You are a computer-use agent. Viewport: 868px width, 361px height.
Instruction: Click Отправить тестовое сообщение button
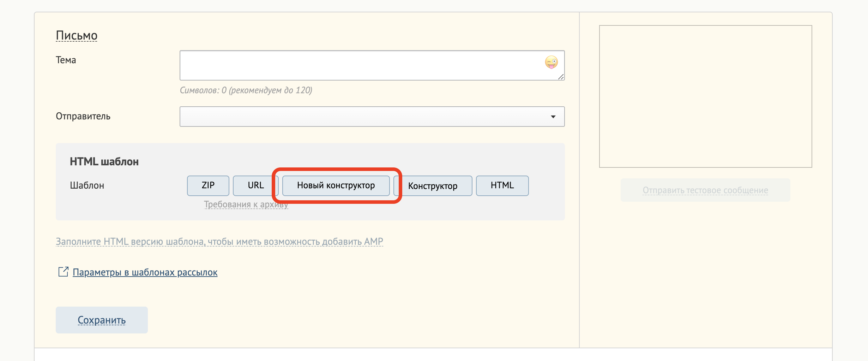point(705,190)
